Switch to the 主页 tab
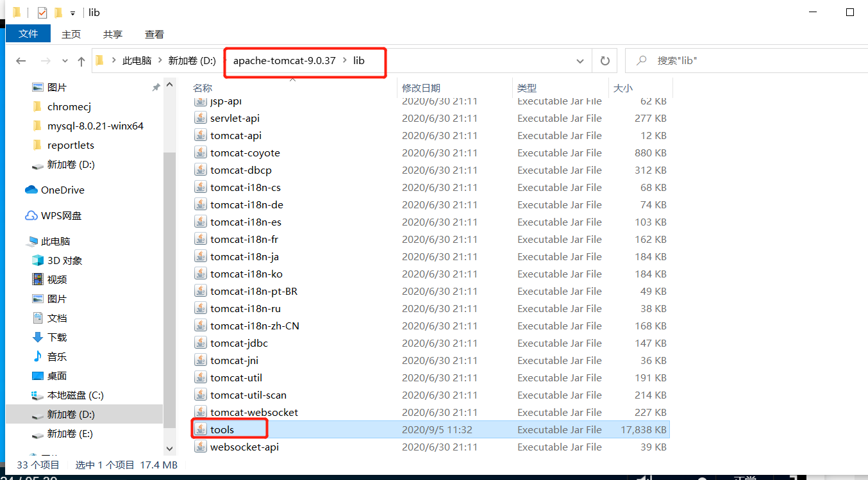Screen dimensions: 868x480 tap(71, 34)
